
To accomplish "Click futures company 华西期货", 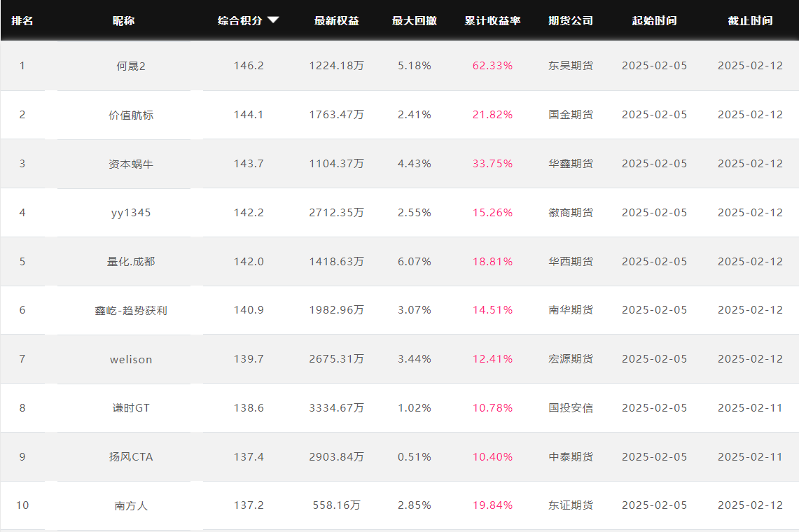I will pyautogui.click(x=571, y=261).
